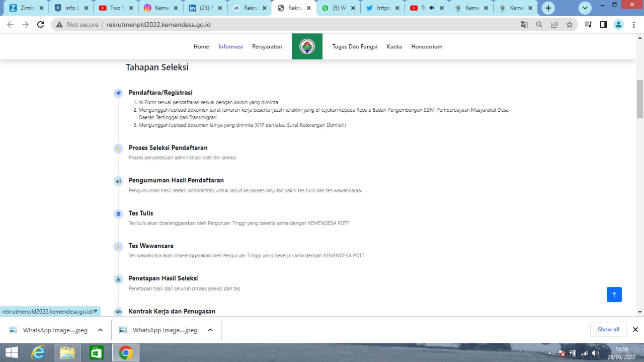Mute the YouTube tab via its speaker icon

[x=431, y=8]
